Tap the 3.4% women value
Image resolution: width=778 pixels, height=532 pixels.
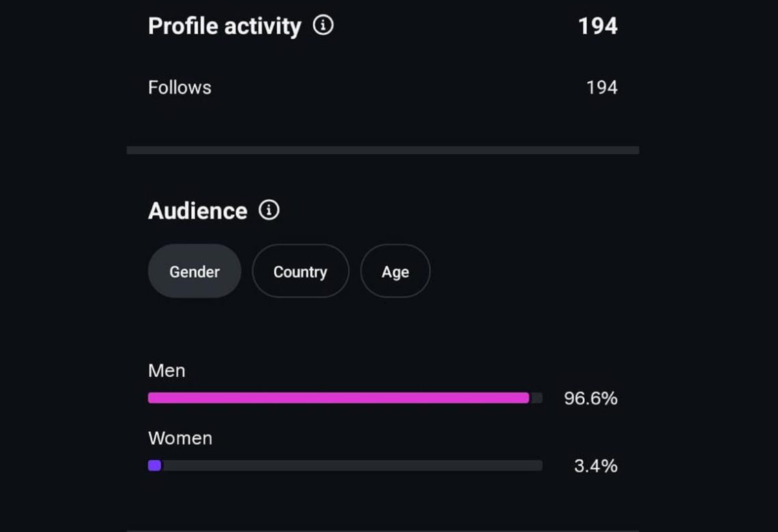pyautogui.click(x=595, y=466)
